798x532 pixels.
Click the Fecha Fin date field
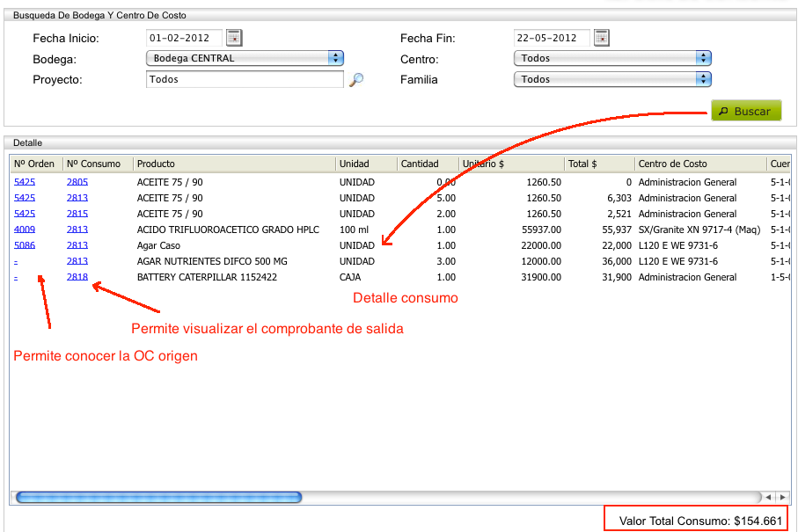pos(552,38)
